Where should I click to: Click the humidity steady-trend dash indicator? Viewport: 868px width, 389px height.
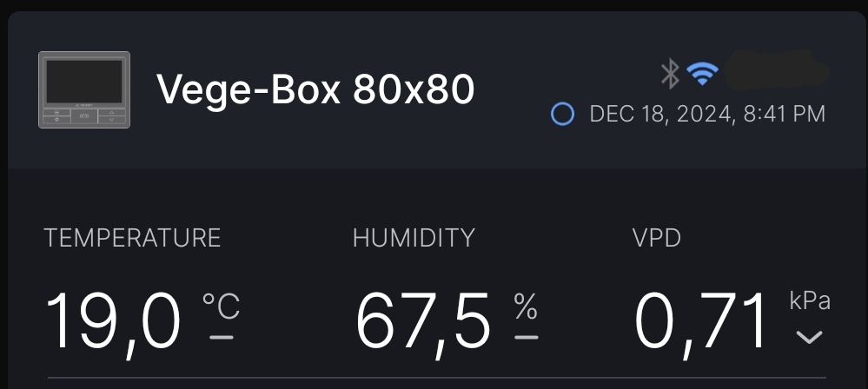coord(526,336)
